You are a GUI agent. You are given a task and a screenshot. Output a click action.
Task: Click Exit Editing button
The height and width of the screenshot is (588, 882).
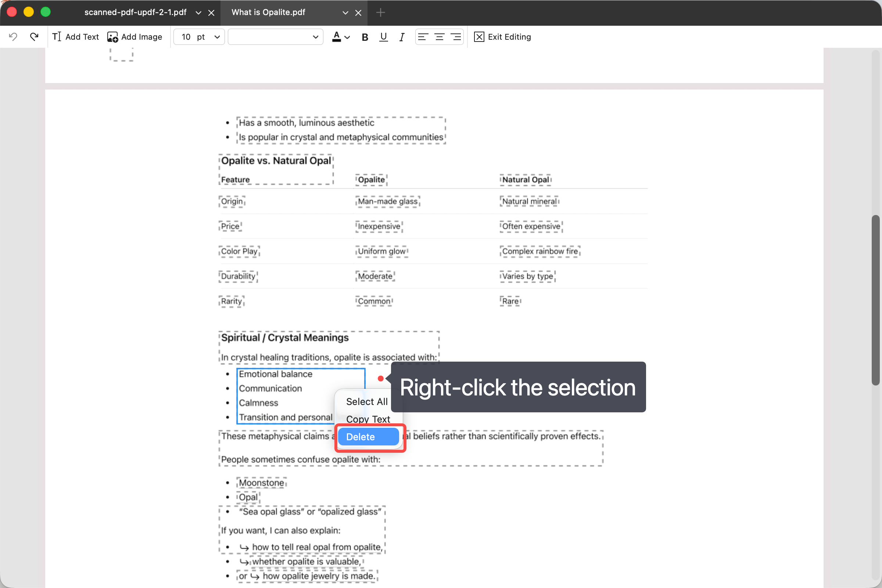tap(502, 37)
